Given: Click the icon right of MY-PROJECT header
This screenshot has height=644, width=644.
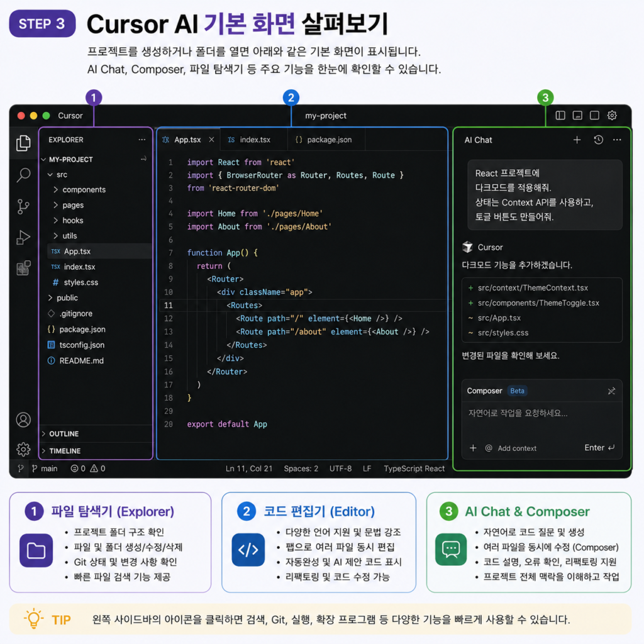Looking at the screenshot, I should click(x=143, y=159).
